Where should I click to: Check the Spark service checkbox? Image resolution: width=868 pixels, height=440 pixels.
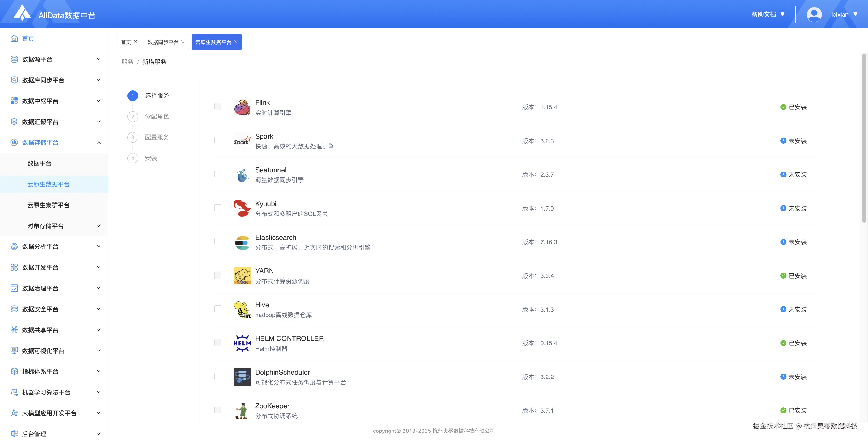click(x=218, y=141)
